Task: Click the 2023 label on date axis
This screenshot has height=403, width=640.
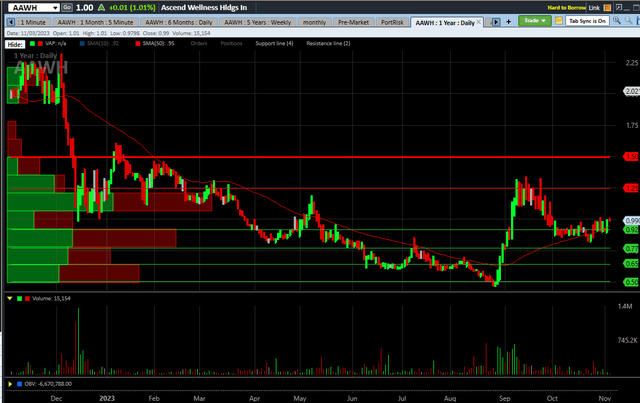Action: (107, 398)
